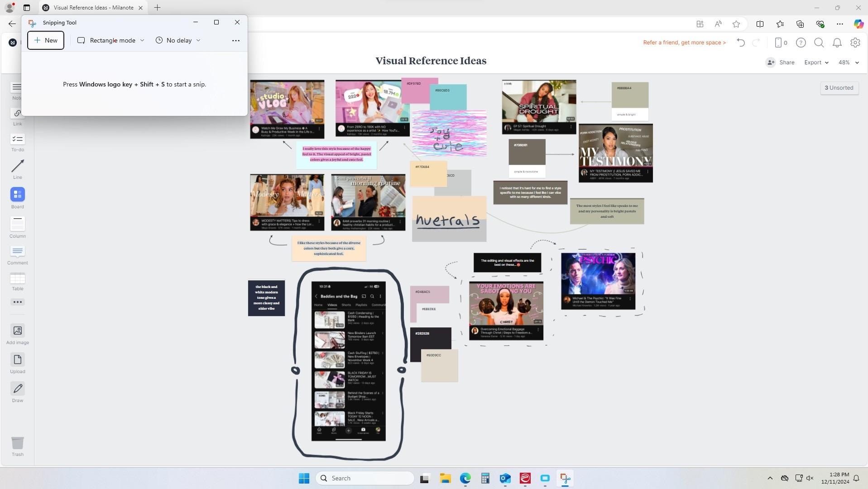Select the Column tool in sidebar
Viewport: 868px width, 489px height.
[x=17, y=227]
